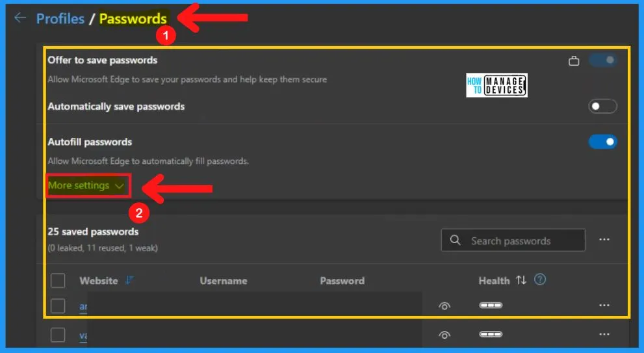Open the first row website link
Image resolution: width=644 pixels, height=353 pixels.
(x=83, y=307)
